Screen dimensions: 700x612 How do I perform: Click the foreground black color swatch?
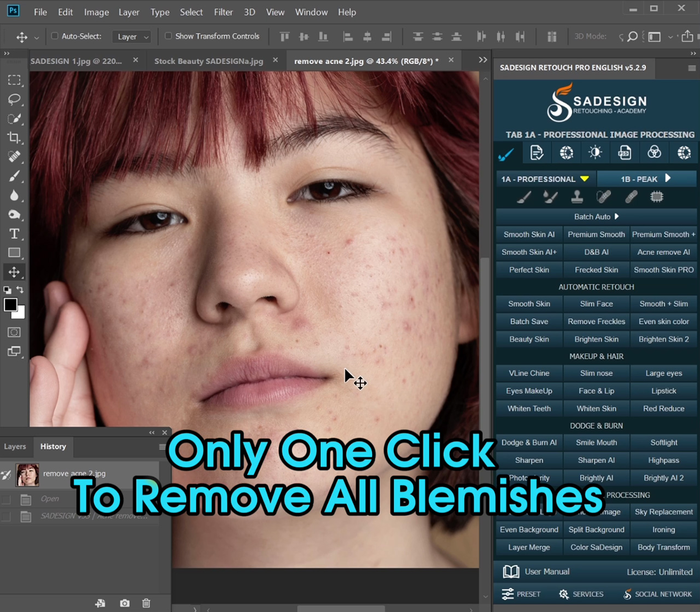pos(10,305)
